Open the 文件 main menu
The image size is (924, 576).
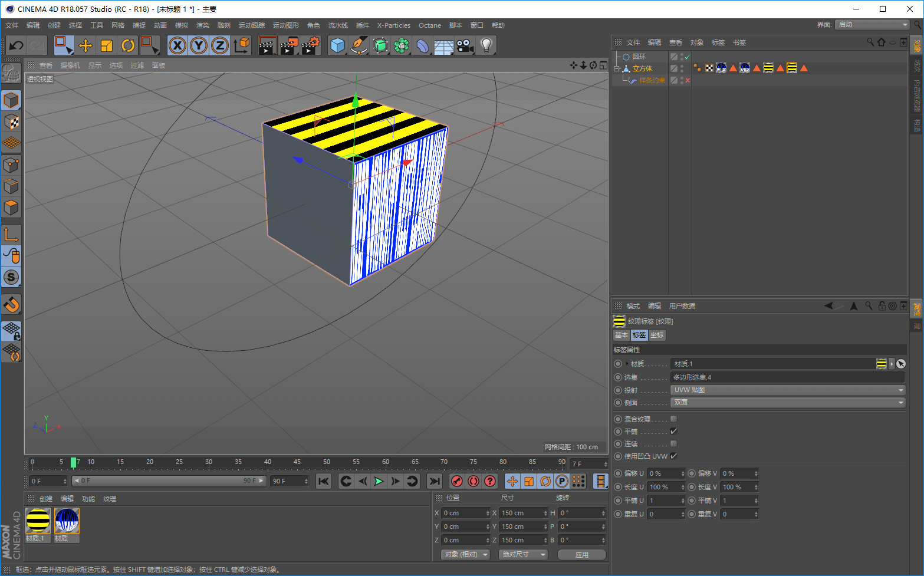(12, 25)
